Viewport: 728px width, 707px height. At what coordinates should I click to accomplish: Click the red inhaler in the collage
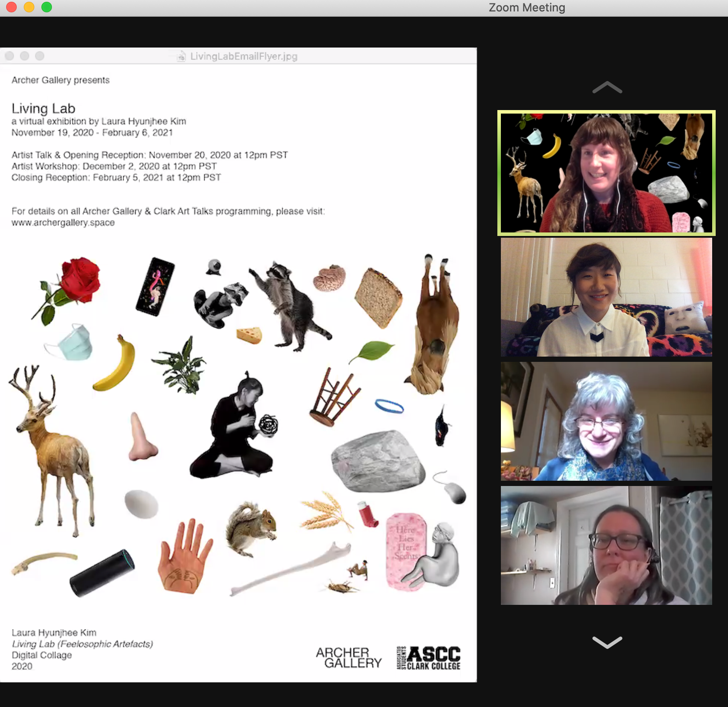[368, 514]
